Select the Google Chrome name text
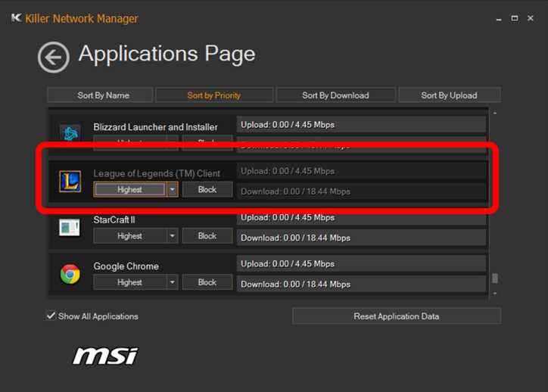 126,266
